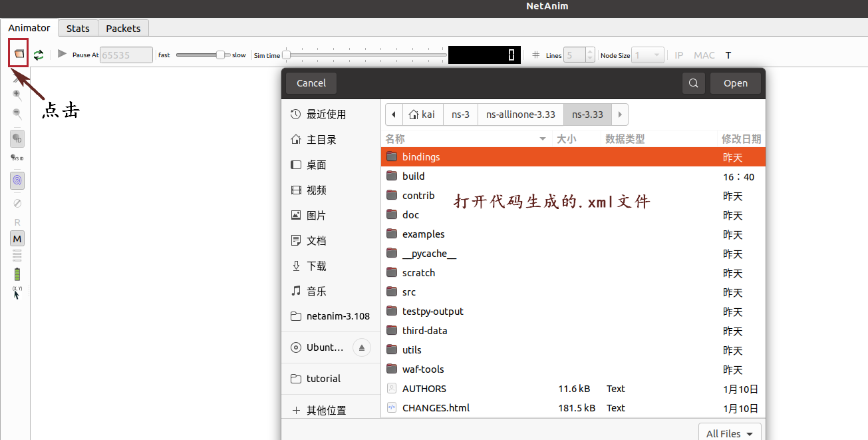The height and width of the screenshot is (440, 868).
Task: Select the zoom out magnifier icon
Action: [17, 113]
